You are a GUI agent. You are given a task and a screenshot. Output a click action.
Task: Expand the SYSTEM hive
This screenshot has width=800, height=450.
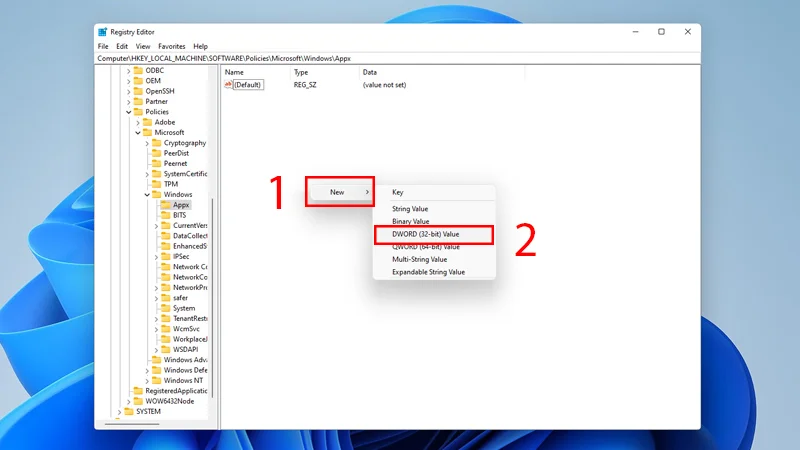coord(119,412)
